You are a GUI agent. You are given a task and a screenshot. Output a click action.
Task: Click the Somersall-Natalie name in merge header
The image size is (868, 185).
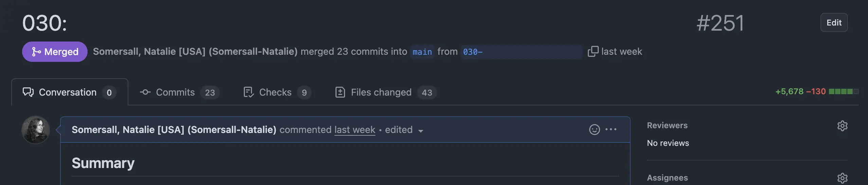(195, 52)
